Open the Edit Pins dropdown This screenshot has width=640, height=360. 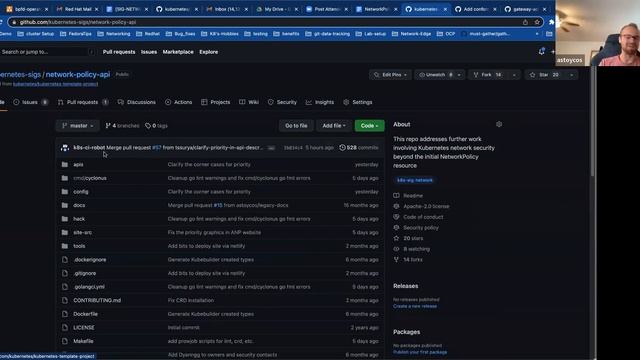pyautogui.click(x=390, y=75)
